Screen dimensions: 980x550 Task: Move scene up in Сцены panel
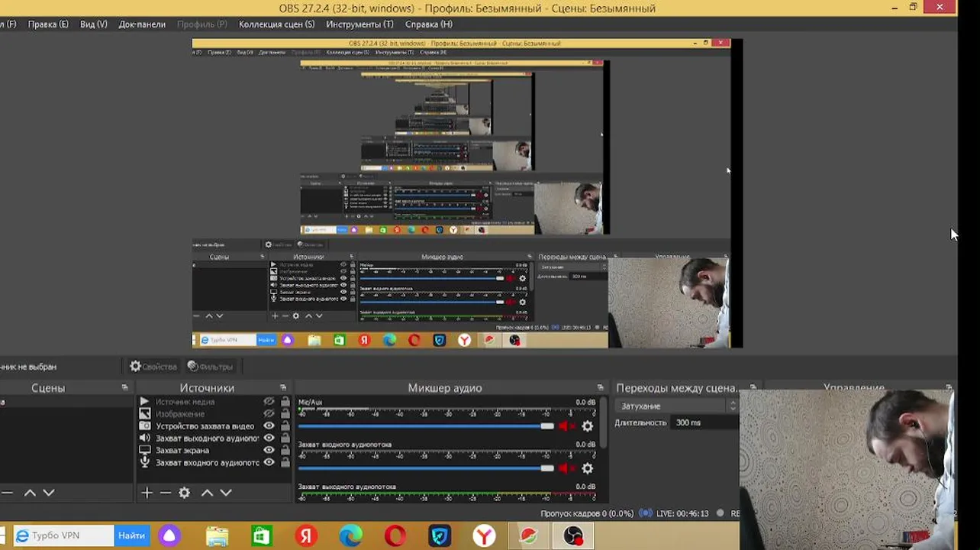30,493
